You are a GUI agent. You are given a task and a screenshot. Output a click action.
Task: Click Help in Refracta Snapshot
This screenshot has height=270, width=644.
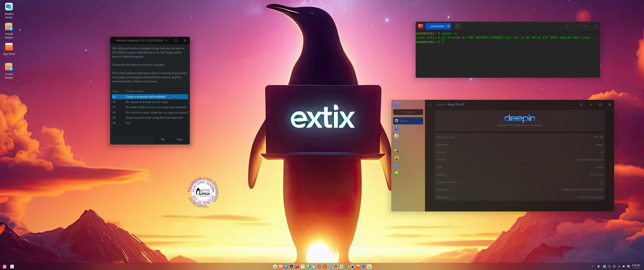click(x=180, y=139)
